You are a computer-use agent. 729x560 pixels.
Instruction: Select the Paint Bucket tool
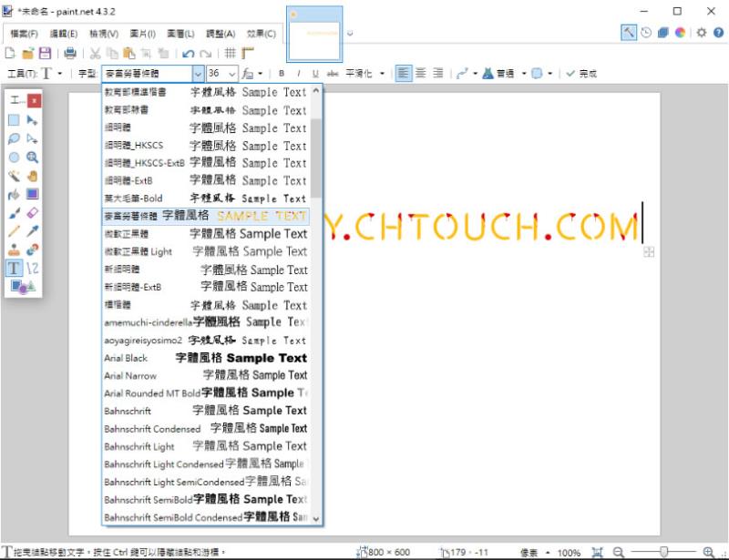[14, 194]
